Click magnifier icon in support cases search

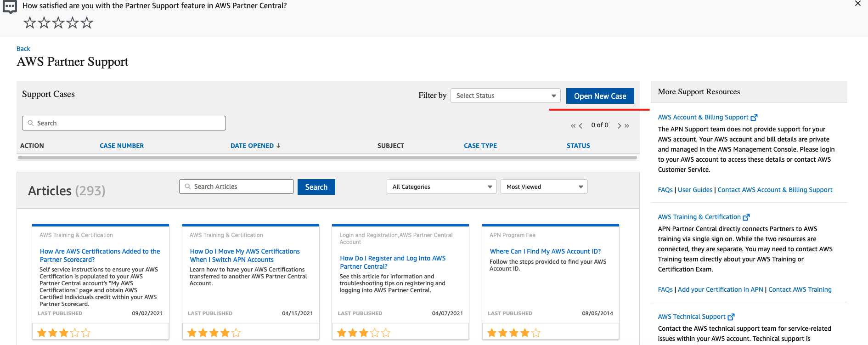[x=31, y=123]
